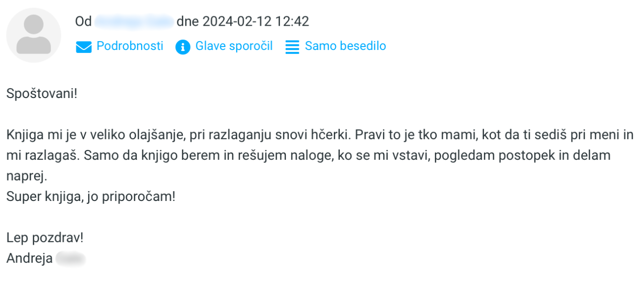Image resolution: width=644 pixels, height=297 pixels.
Task: Click the Super knjiga, jo priporočam! line
Action: pos(91,197)
